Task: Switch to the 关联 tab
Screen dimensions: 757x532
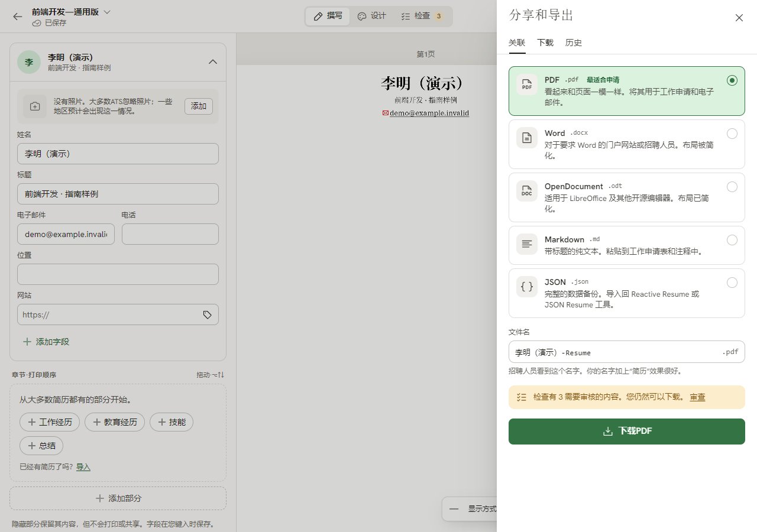Action: pyautogui.click(x=517, y=43)
